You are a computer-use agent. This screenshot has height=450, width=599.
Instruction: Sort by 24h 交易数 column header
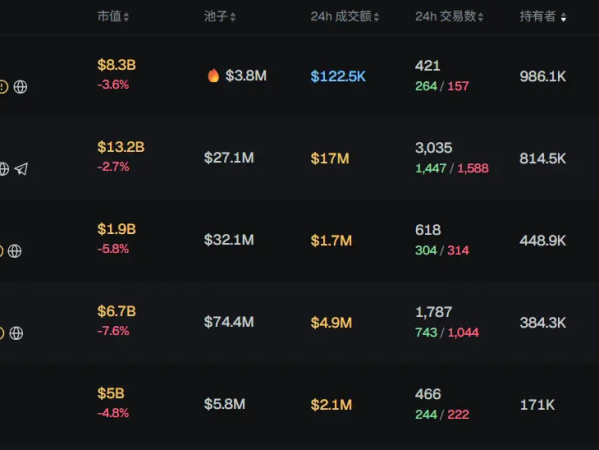[x=449, y=16]
